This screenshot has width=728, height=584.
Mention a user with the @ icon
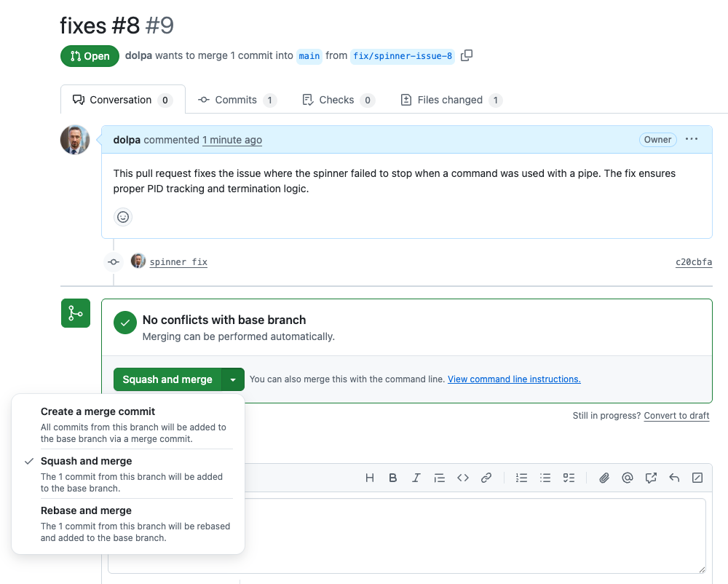pos(628,478)
